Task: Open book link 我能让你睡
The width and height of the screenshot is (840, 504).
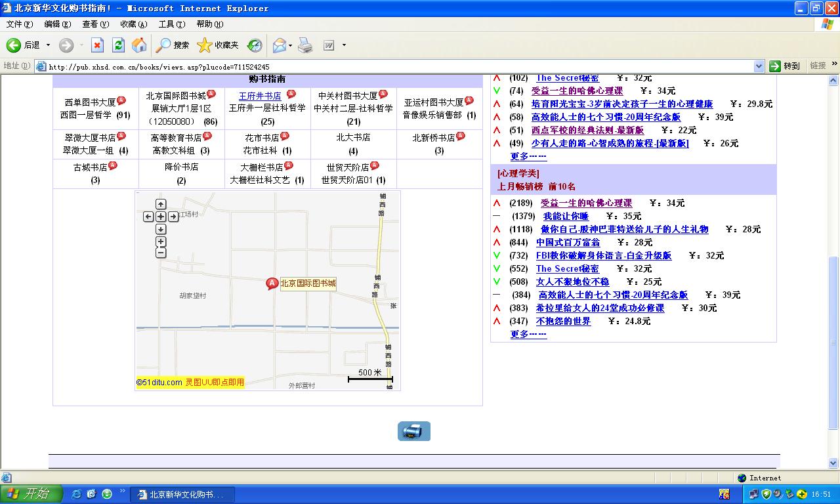Action: click(x=565, y=216)
